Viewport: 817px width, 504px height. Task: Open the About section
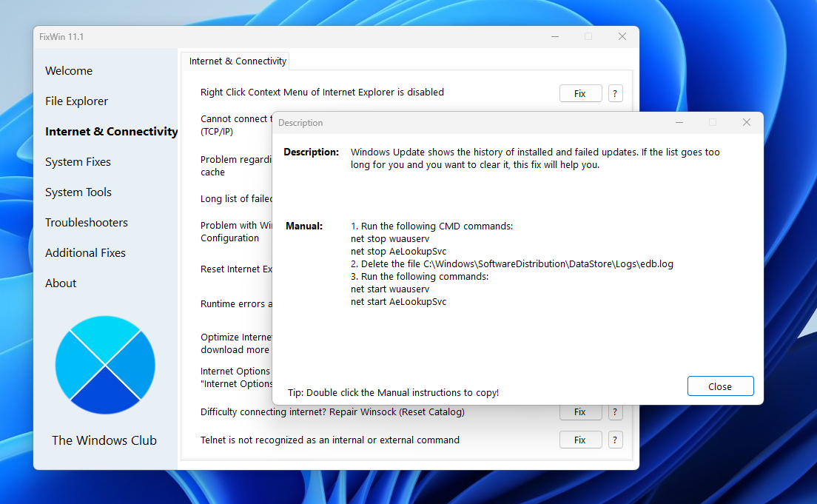(61, 283)
